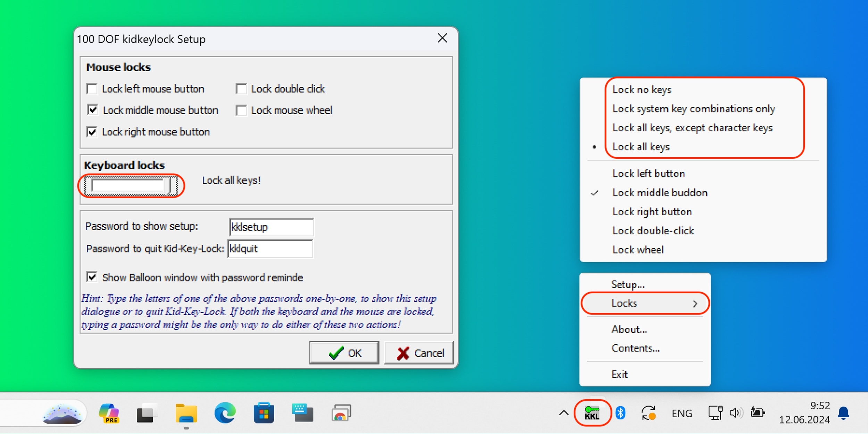Click the Password to show setup field
Image resolution: width=868 pixels, height=434 pixels.
pyautogui.click(x=271, y=227)
